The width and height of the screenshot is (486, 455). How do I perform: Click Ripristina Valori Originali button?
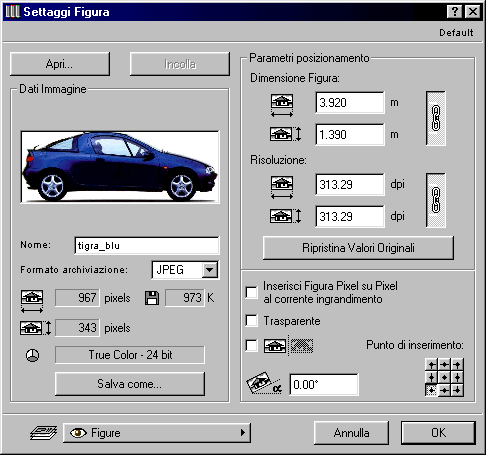[x=358, y=248]
